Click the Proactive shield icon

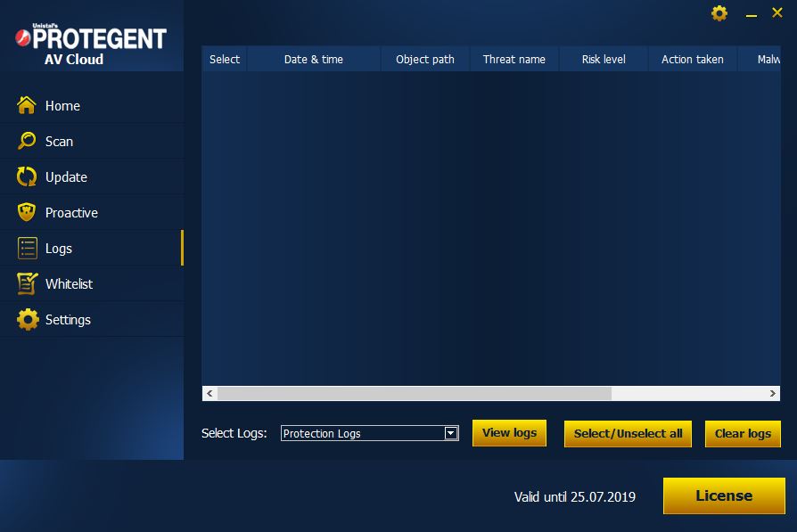pos(28,212)
